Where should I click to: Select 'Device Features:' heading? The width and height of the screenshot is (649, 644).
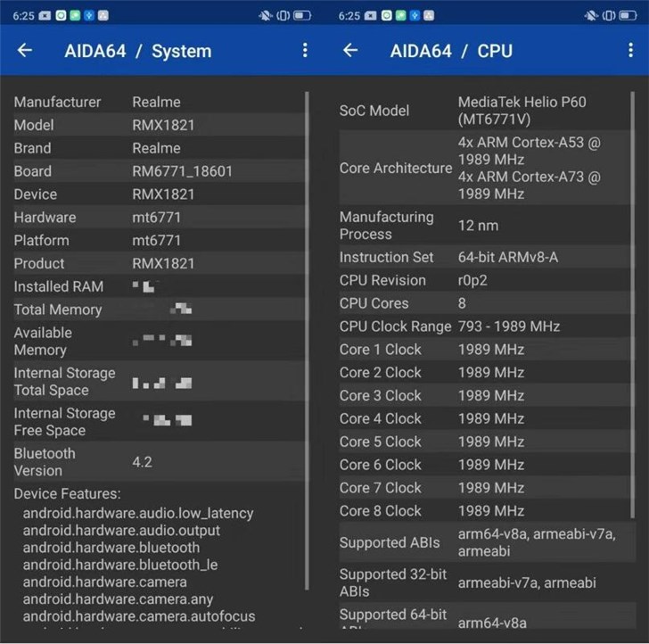coord(67,493)
